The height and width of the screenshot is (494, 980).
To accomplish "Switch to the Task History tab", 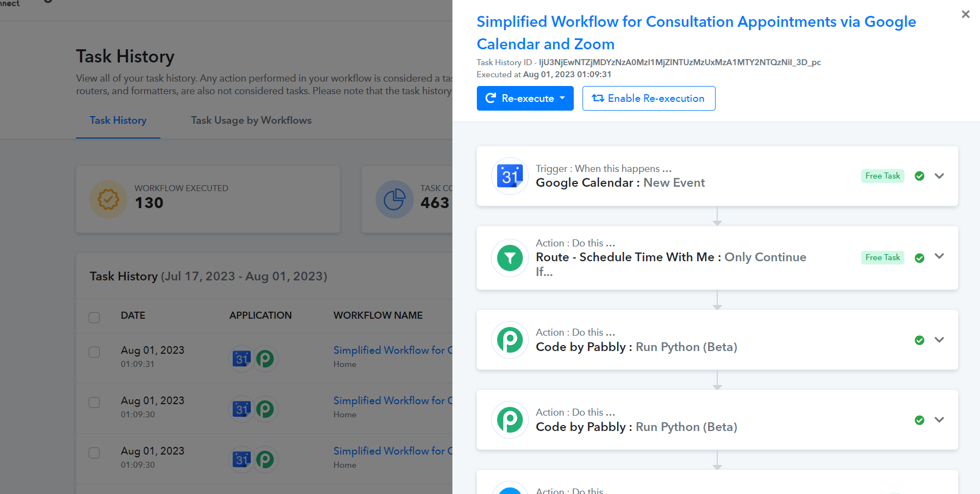I will pos(118,120).
